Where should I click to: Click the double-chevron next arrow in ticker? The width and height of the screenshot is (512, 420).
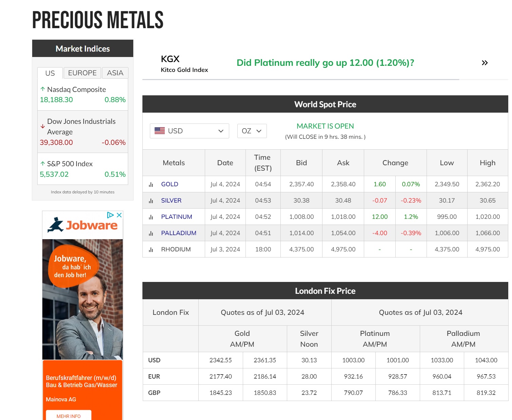485,63
